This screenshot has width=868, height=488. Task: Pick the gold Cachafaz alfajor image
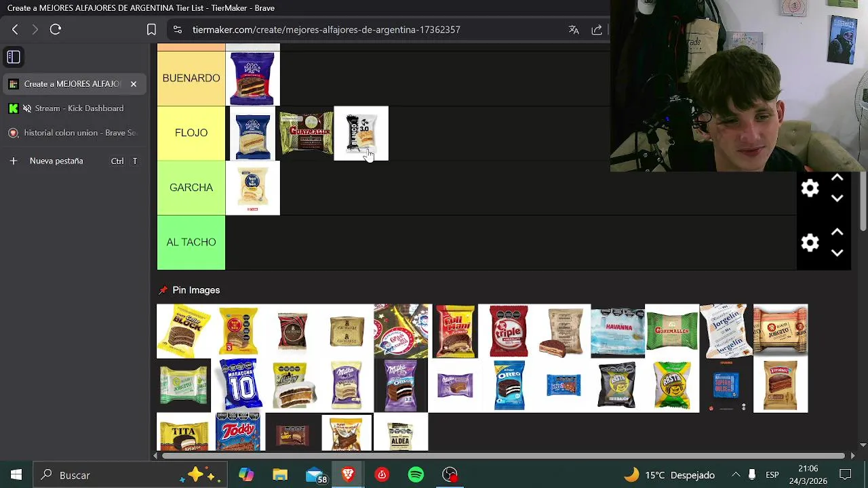click(347, 331)
